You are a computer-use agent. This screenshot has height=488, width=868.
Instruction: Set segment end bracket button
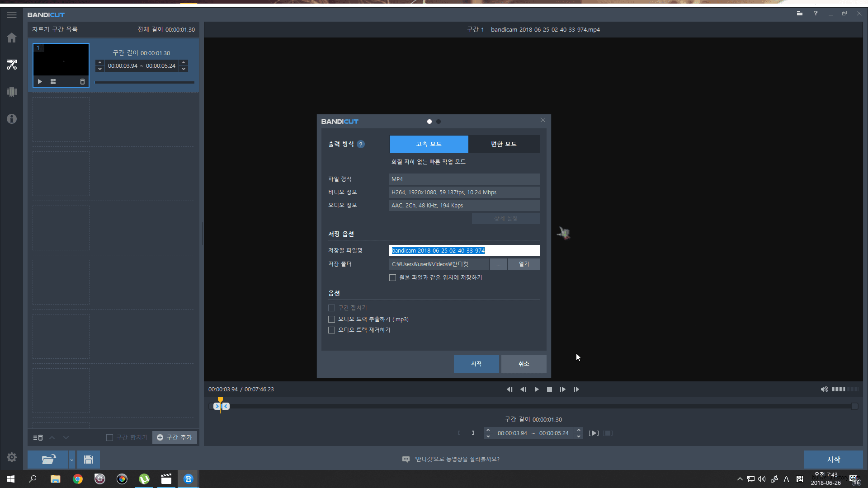pos(473,433)
